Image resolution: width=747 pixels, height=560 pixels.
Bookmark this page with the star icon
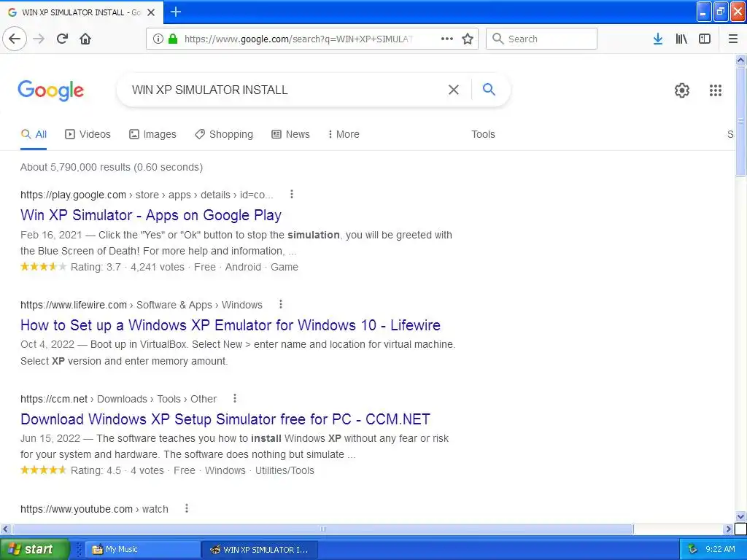(x=468, y=39)
